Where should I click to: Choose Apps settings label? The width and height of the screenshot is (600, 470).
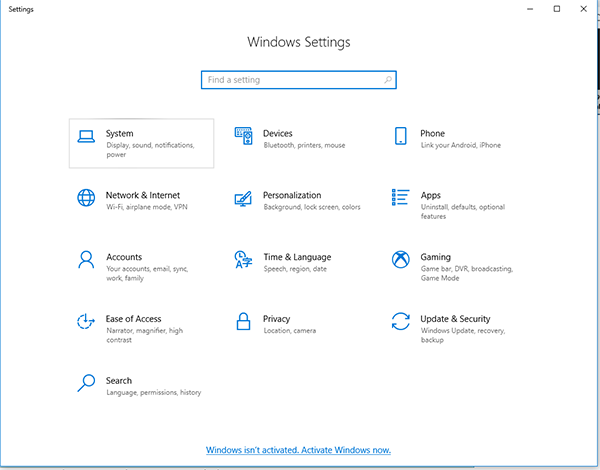[430, 196]
